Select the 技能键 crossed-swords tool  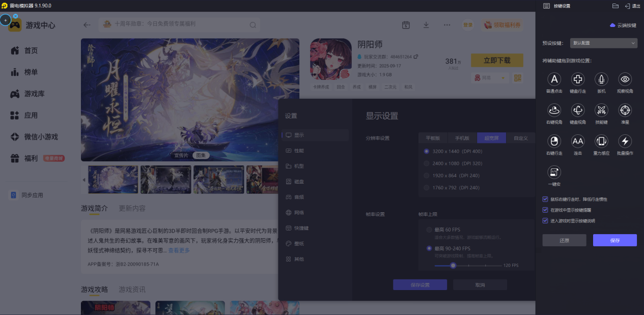tap(601, 110)
